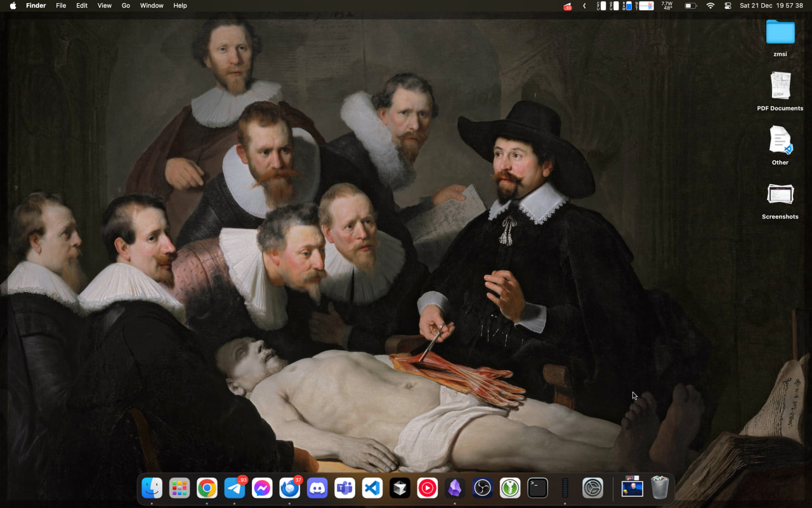Click the NET network graph in the menu bar
812x508 pixels.
point(645,6)
